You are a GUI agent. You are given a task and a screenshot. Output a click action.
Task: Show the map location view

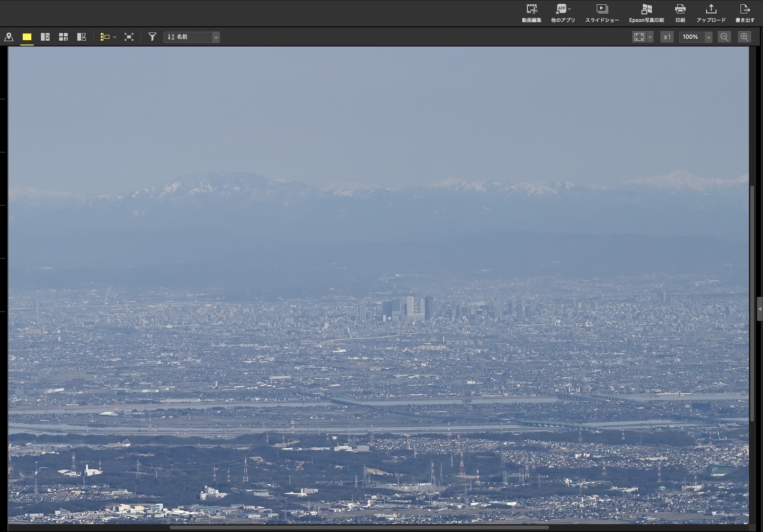tap(9, 37)
